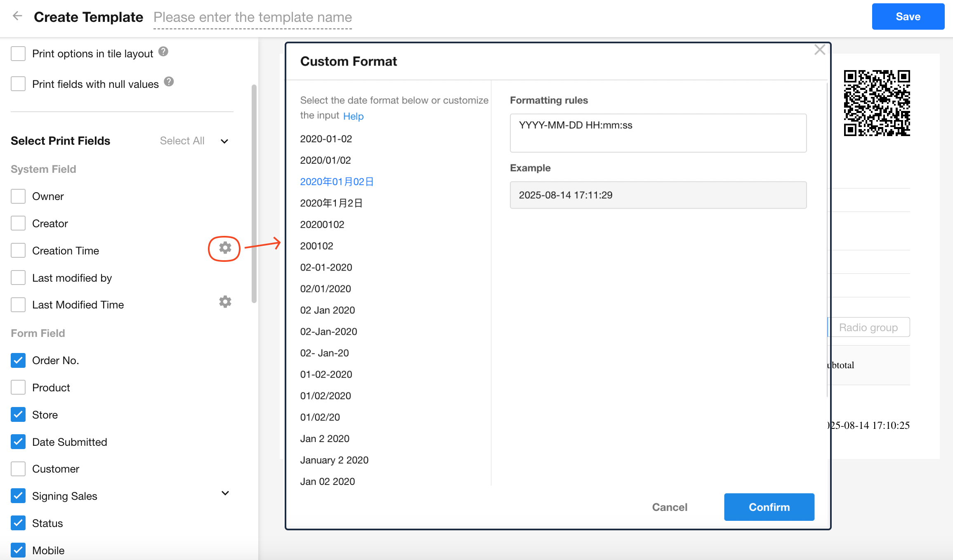Choose the 02 Jan 2020 format
953x560 pixels.
click(328, 310)
